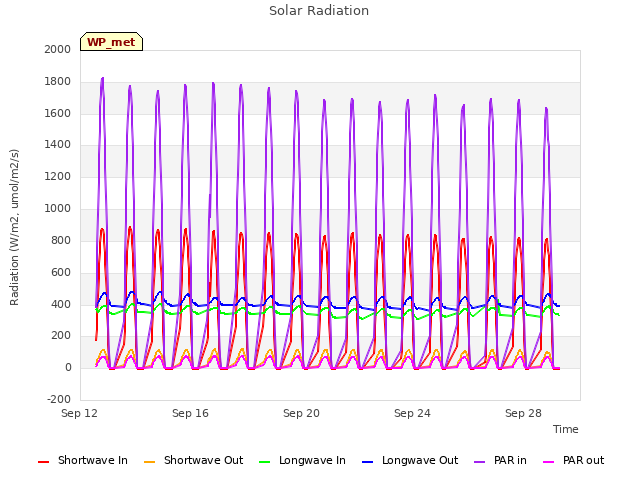Toggle the Longwave Out legend entry
Image resolution: width=640 pixels, height=480 pixels.
pyautogui.click(x=410, y=460)
